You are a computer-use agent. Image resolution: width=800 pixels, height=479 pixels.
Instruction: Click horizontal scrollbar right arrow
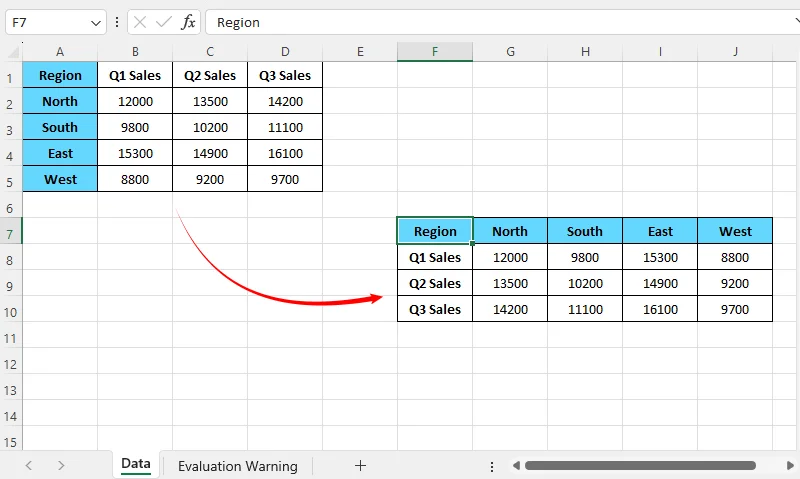coord(790,465)
